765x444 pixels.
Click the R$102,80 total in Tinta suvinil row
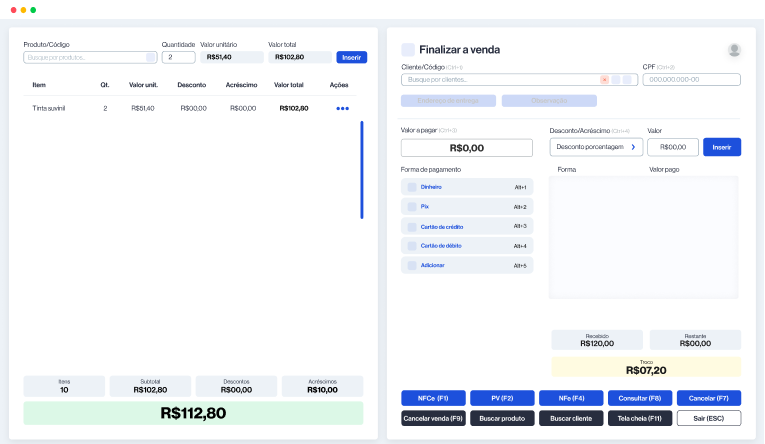tap(294, 108)
